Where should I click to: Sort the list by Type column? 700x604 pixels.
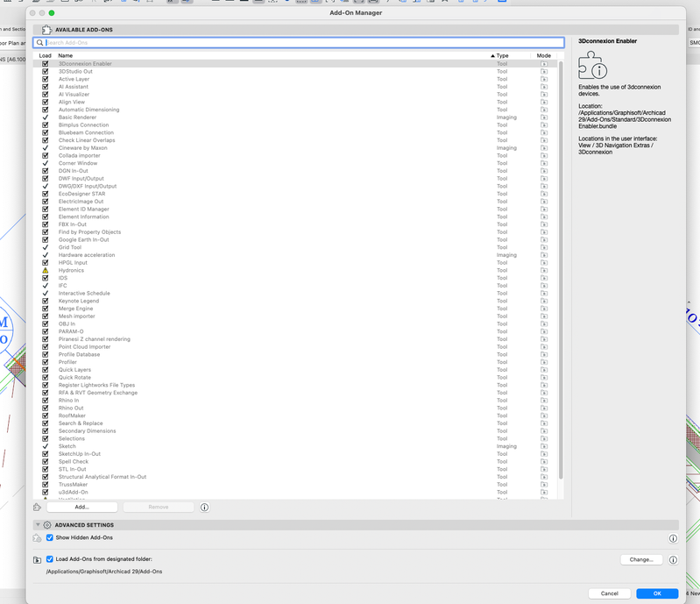click(502, 55)
